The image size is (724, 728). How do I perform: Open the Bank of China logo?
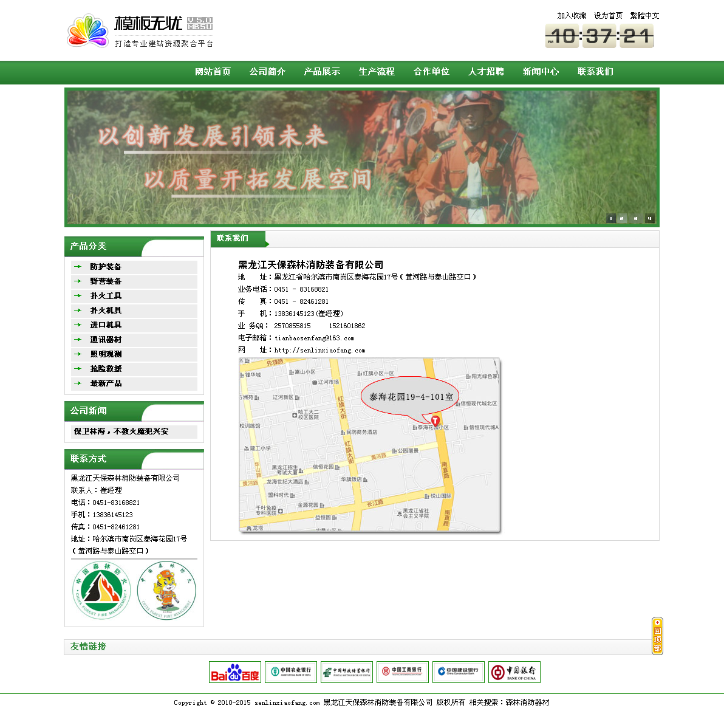point(514,672)
